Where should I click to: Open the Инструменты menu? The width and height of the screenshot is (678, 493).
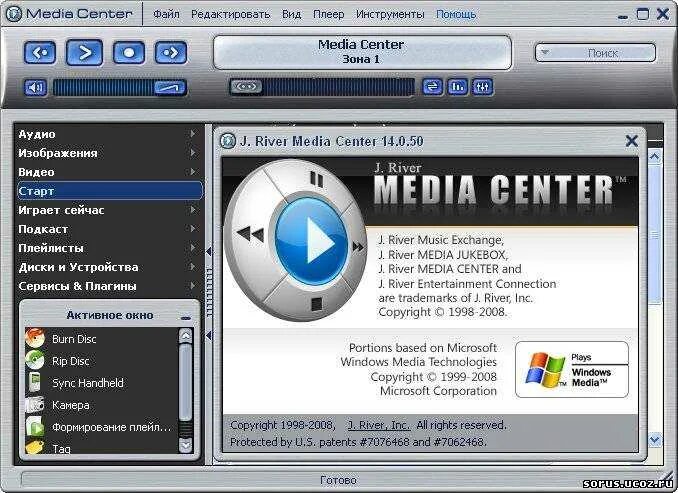(390, 14)
